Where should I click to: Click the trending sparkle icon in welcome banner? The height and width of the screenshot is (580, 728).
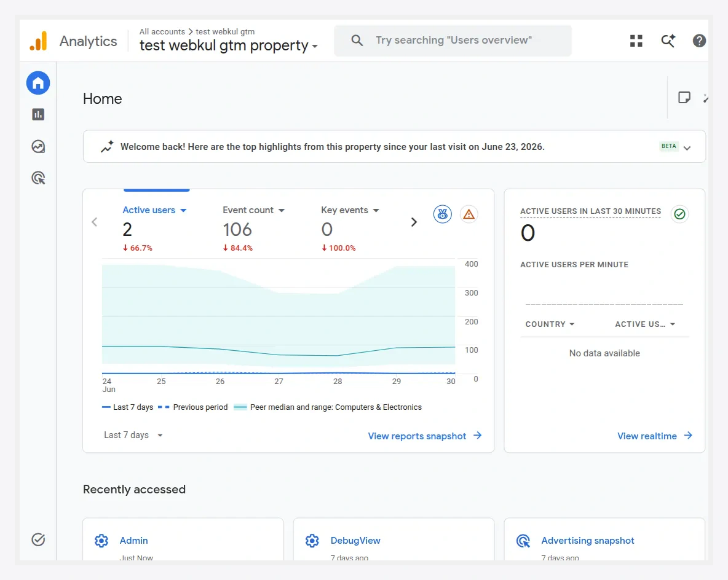107,147
